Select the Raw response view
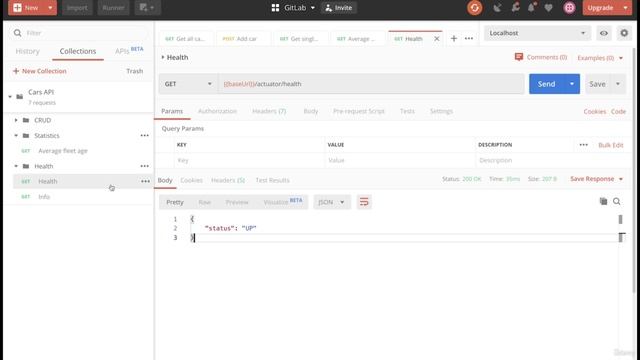 pyautogui.click(x=204, y=202)
